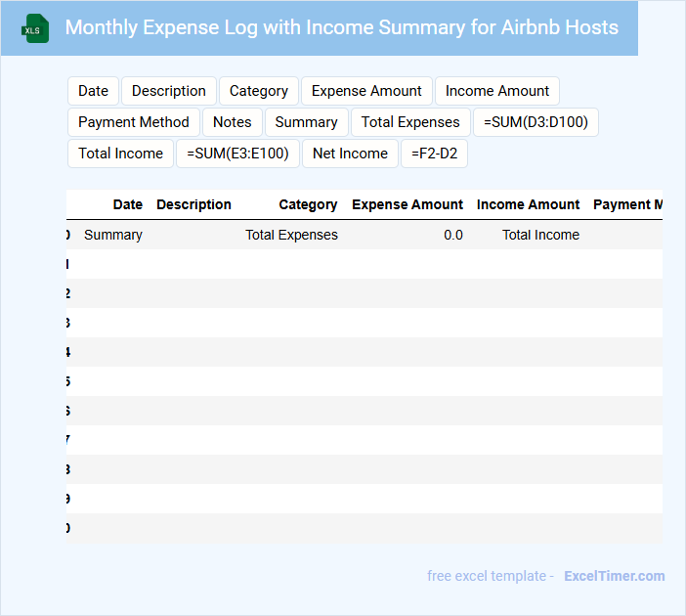
Task: Select the Date tag chip
Action: [93, 91]
